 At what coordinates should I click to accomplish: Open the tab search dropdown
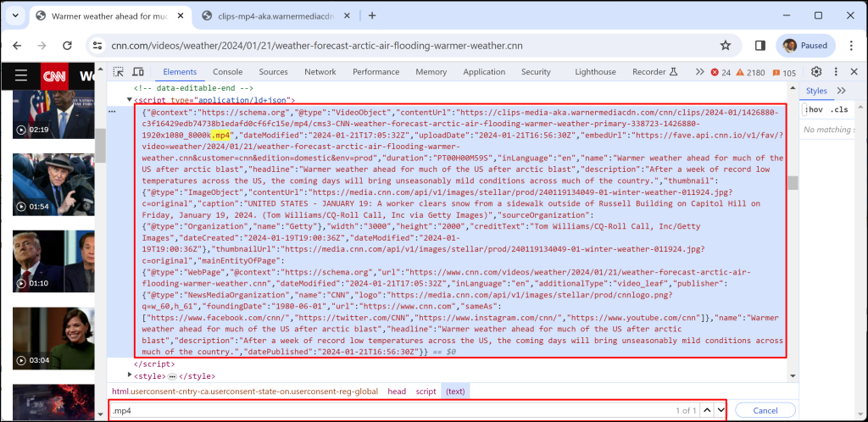15,15
